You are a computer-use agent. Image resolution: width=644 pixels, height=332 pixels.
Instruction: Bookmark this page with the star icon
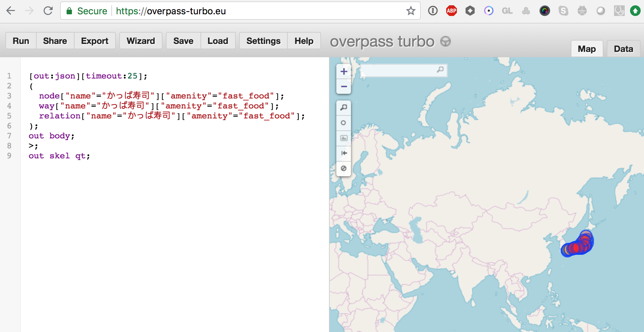pos(411,11)
